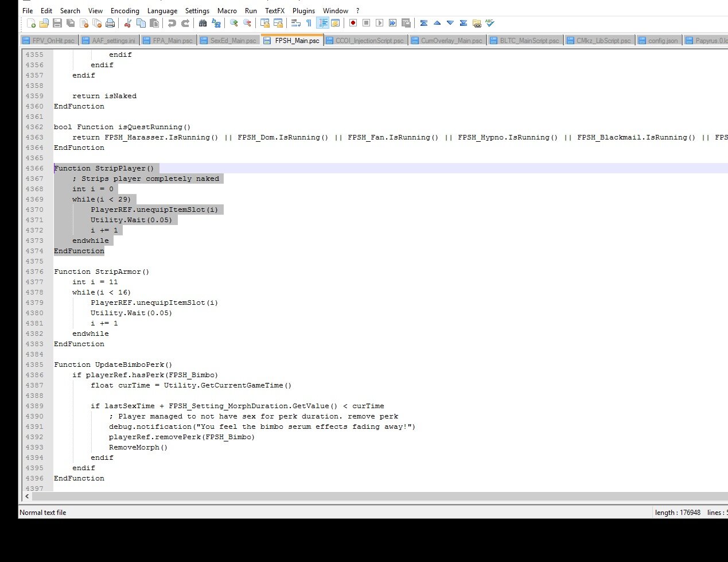The height and width of the screenshot is (562, 728).
Task: Switch to the CMkz_LibScript.psc tab
Action: pyautogui.click(x=599, y=40)
